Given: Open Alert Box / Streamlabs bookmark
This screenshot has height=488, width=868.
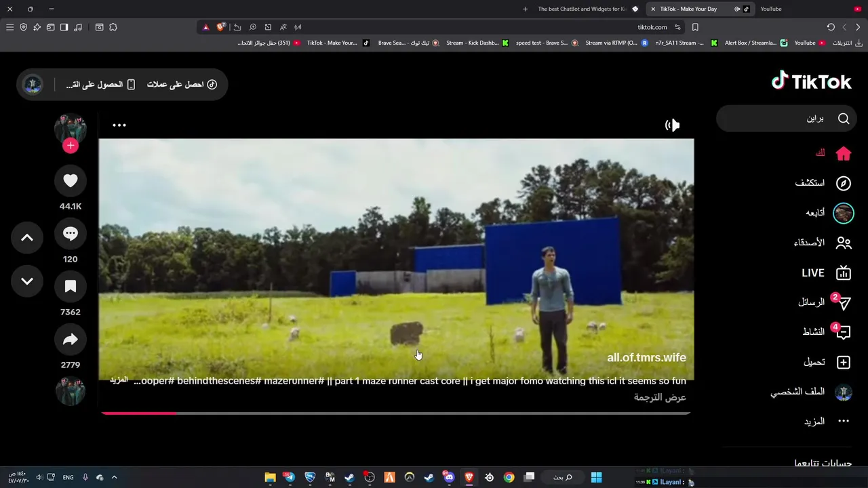Looking at the screenshot, I should click(755, 43).
